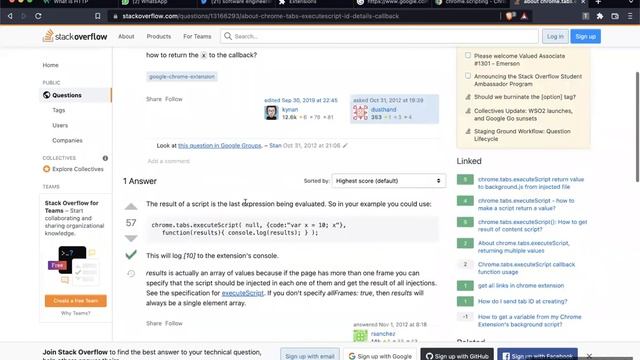The image size is (640, 360).
Task: Open Products in top navigation
Action: click(x=159, y=36)
